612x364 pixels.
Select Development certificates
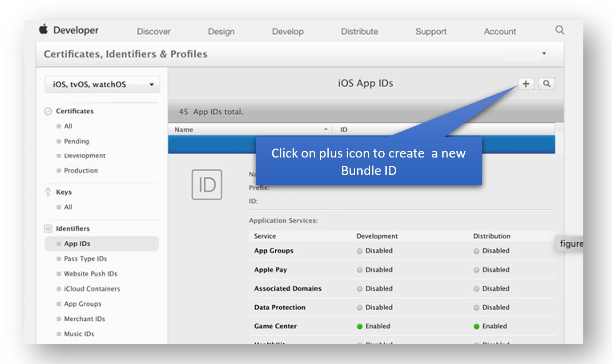click(85, 156)
